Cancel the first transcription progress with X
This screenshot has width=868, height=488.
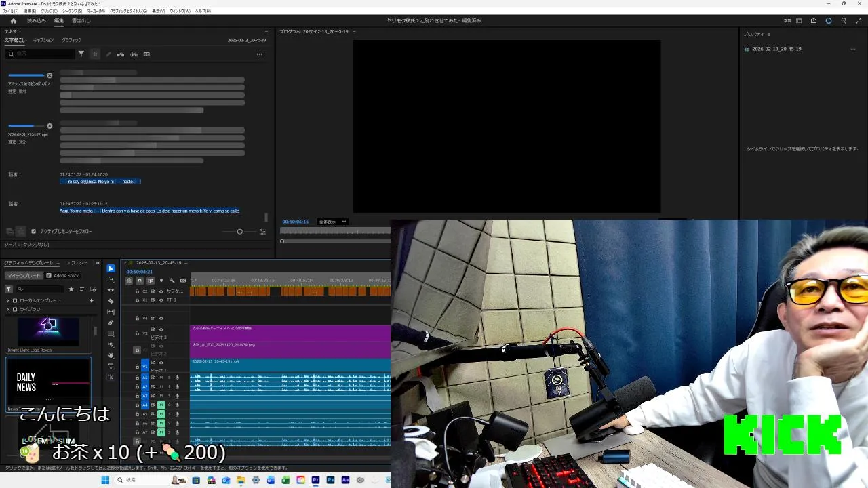coord(50,75)
